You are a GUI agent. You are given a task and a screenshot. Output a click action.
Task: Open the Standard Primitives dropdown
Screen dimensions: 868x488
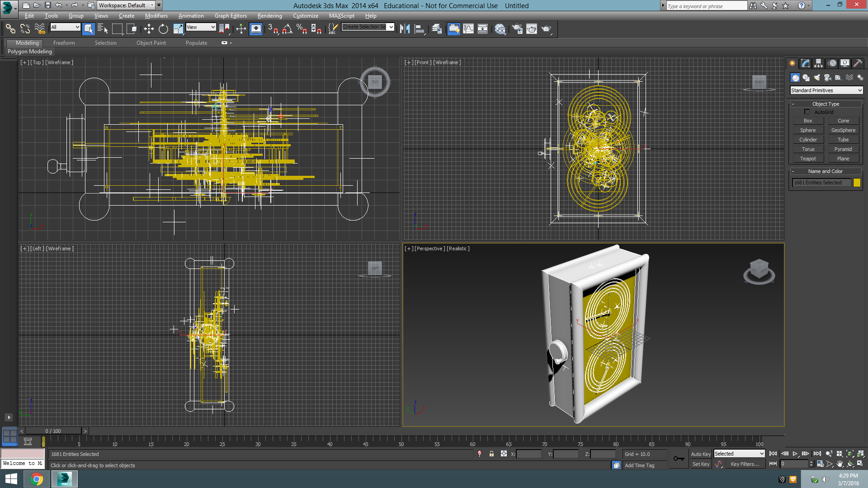(x=826, y=90)
